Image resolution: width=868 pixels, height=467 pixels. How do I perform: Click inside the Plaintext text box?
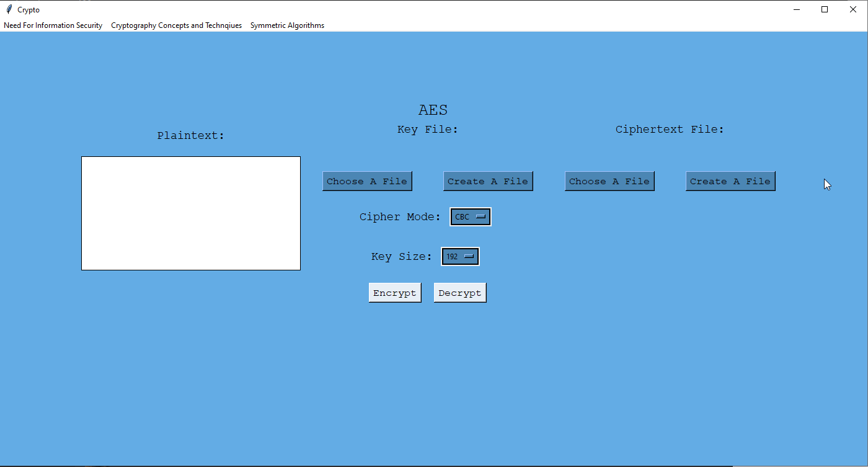pyautogui.click(x=191, y=213)
